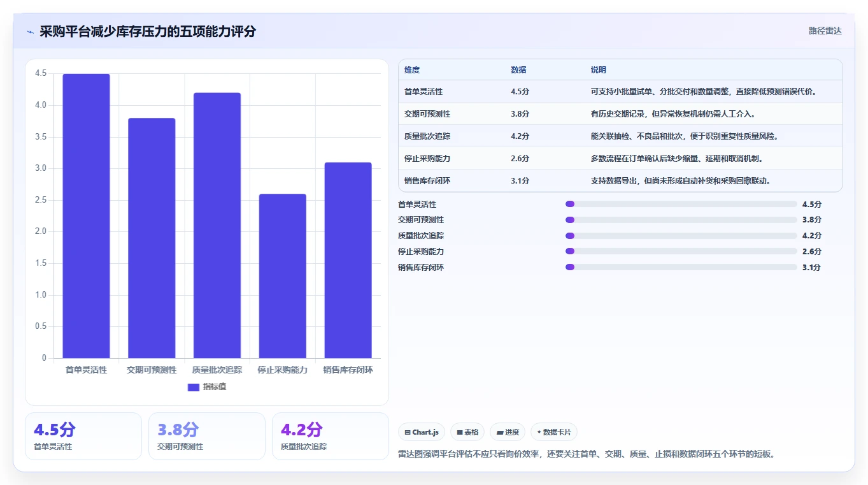Screen dimensions: 868x485
Task: Click the title 采购平台减少库存压力的五项能力评分
Action: tap(148, 31)
